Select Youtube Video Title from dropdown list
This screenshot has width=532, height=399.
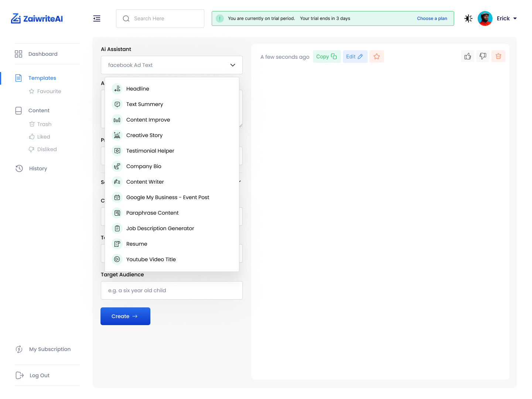151,259
